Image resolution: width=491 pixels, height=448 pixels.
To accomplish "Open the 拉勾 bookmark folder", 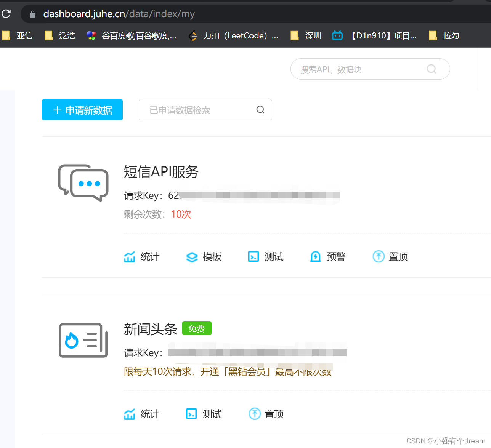I will coord(444,36).
